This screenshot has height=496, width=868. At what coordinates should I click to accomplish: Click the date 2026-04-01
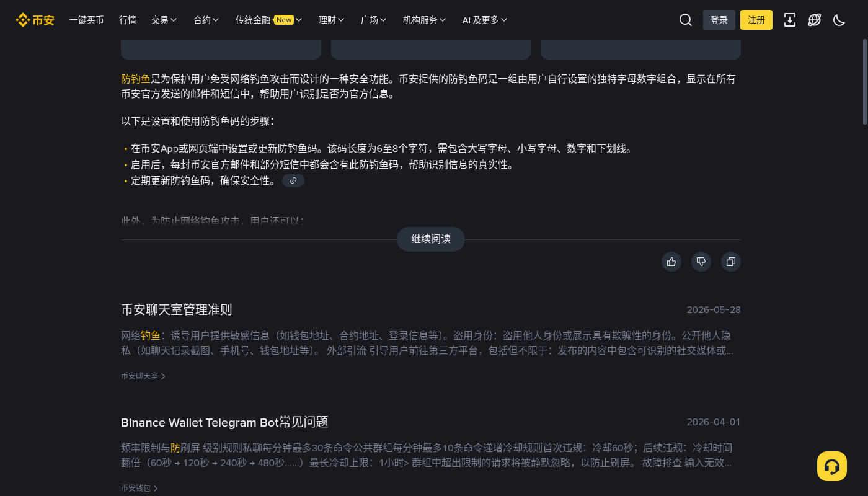point(714,422)
